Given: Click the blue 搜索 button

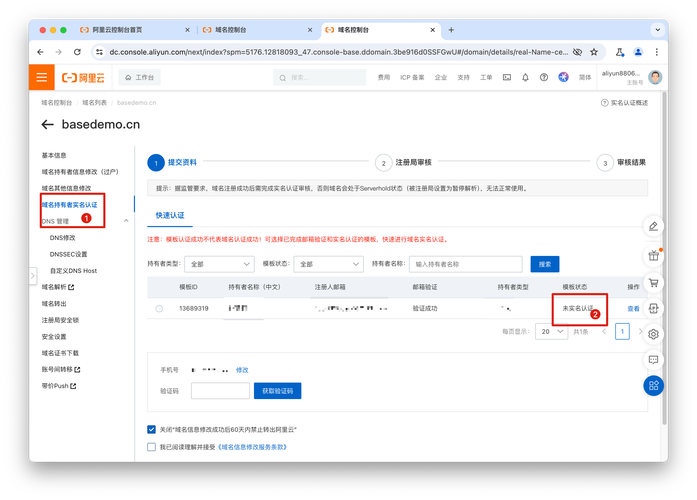Looking at the screenshot, I should tap(545, 264).
